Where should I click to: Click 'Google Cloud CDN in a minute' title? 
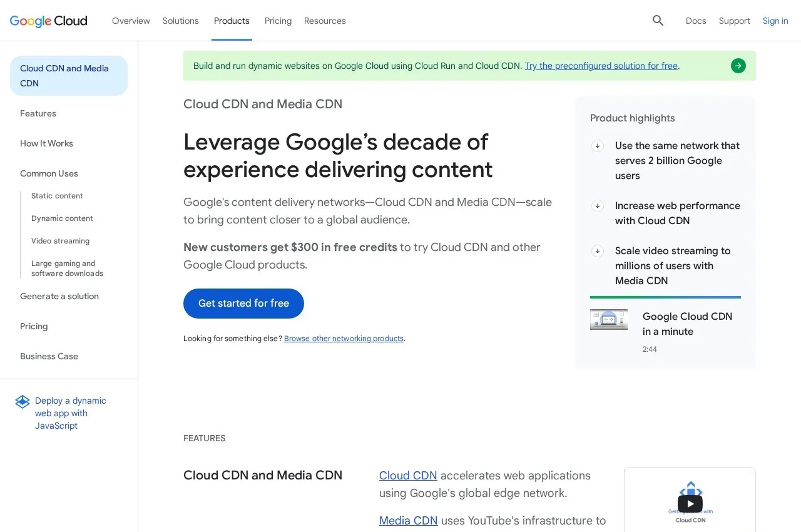pos(687,324)
